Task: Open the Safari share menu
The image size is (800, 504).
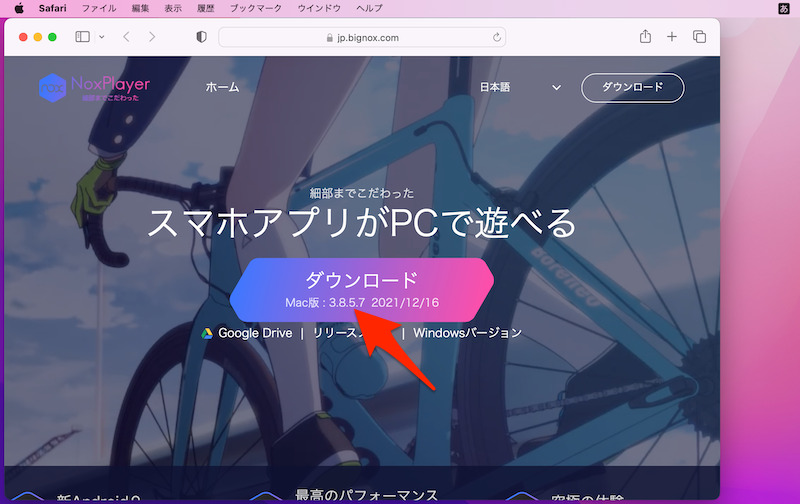Action: click(x=645, y=37)
